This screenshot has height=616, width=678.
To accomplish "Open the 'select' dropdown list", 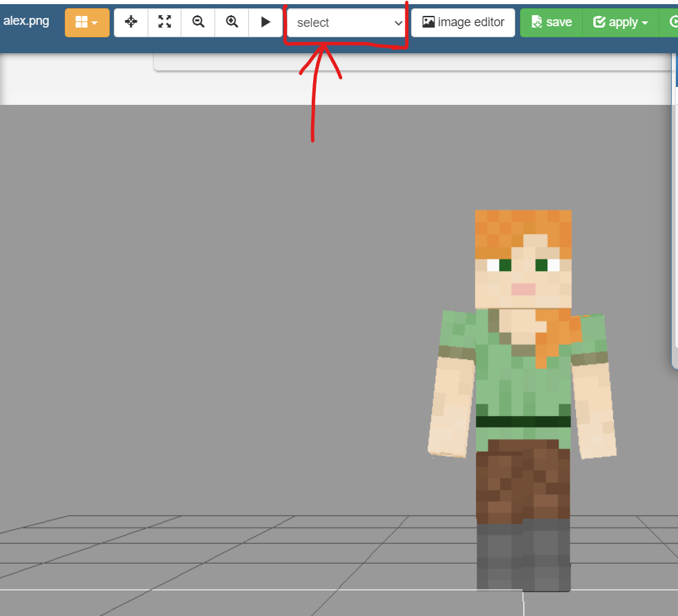I will [346, 23].
